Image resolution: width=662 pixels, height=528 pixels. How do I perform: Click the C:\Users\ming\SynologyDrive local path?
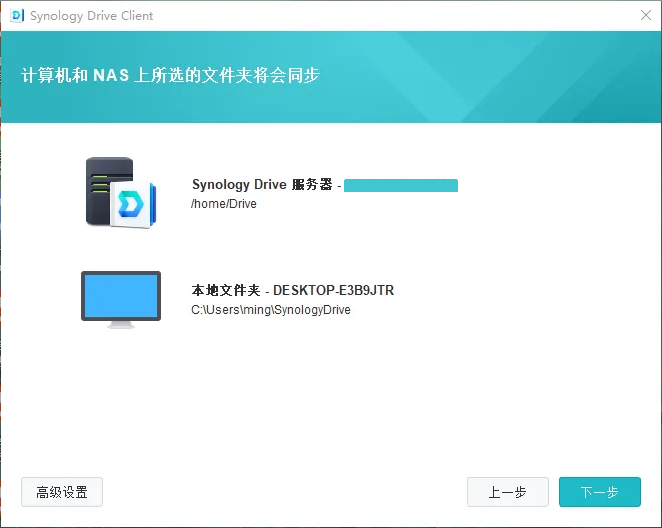(271, 310)
